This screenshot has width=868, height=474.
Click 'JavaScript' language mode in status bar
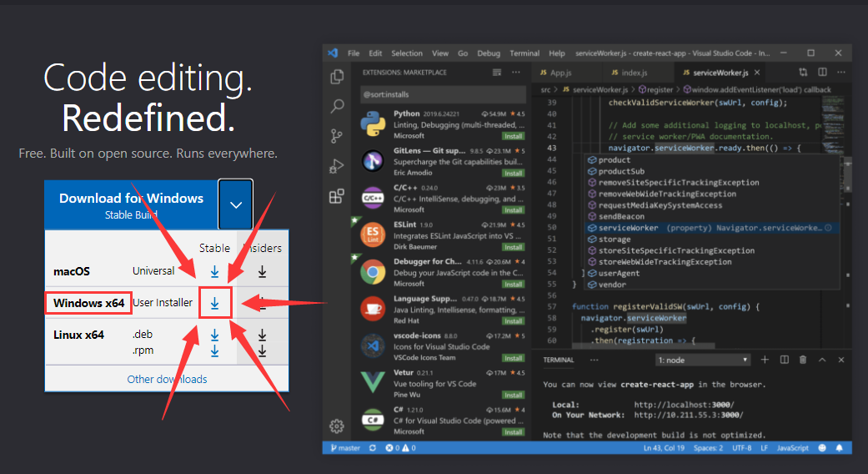(792, 448)
